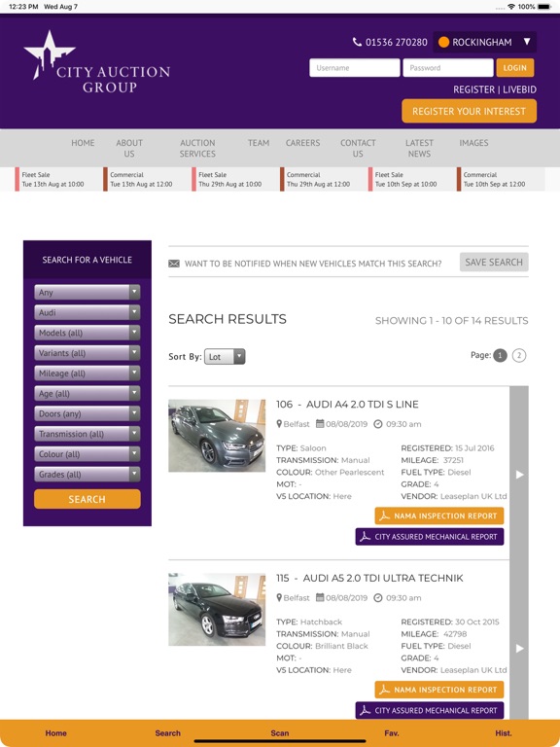Viewport: 560px width, 747px height.
Task: Click the calendar icon for lot 106
Action: click(x=320, y=423)
